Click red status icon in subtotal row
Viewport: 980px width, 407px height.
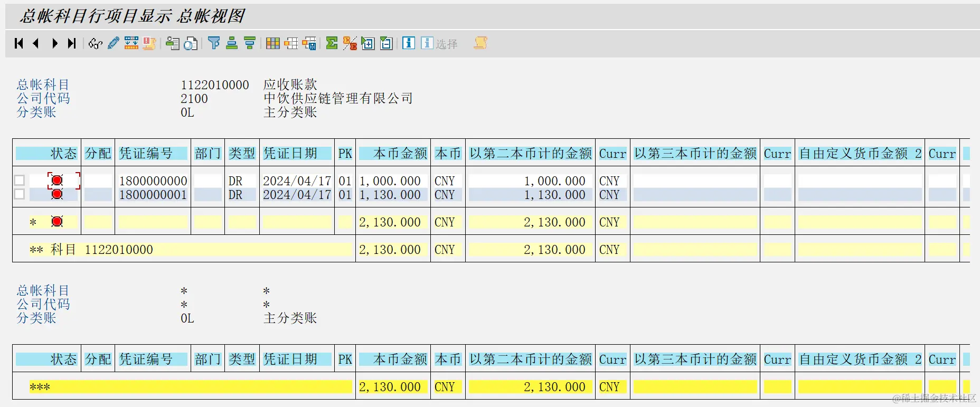(57, 222)
